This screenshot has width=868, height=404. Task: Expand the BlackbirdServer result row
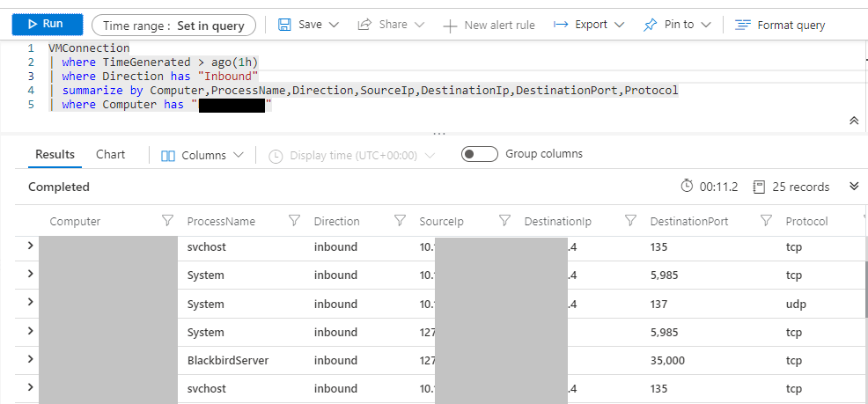pyautogui.click(x=31, y=359)
